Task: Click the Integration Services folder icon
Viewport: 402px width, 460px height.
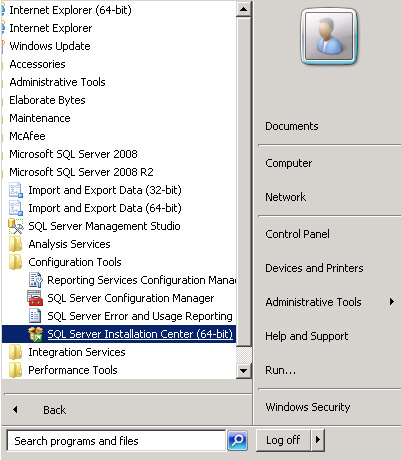Action: [15, 352]
